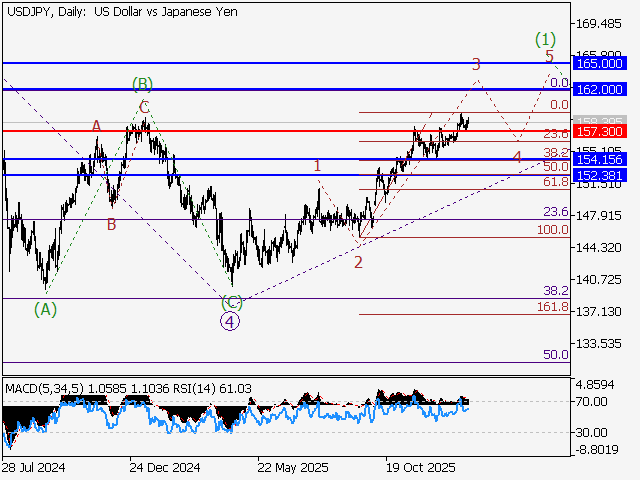Viewport: 640px width, 480px height.
Task: Select the 152.381 price level tag
Action: click(x=601, y=175)
